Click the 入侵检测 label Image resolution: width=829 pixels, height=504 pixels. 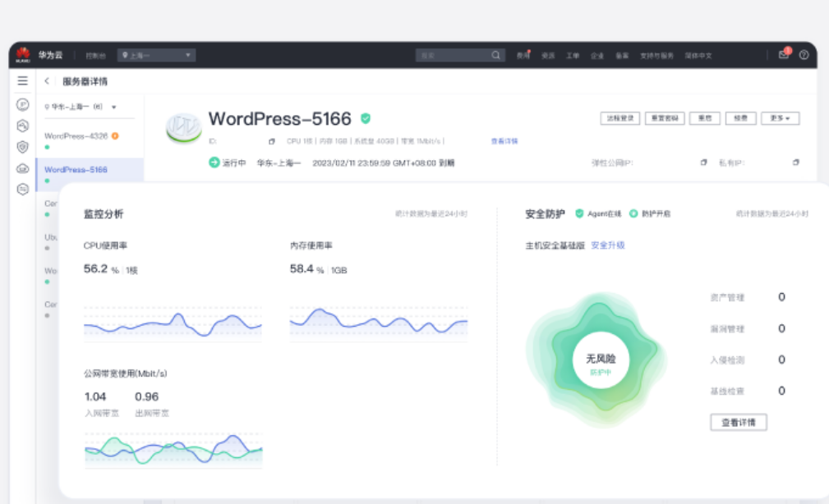[727, 360]
